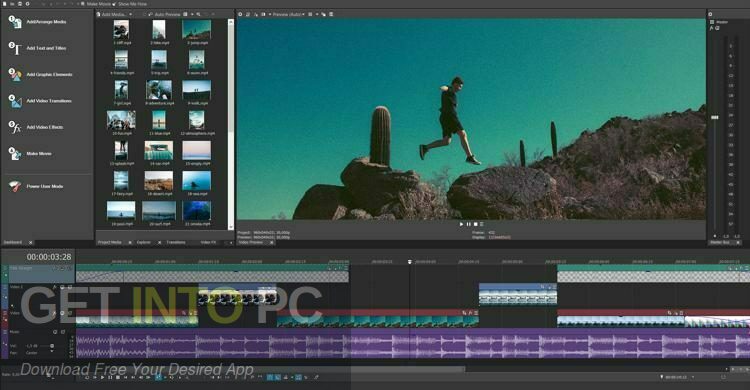Image resolution: width=750 pixels, height=390 pixels.
Task: Select the 3-jump.mp4 thumbnail
Action: [196, 30]
